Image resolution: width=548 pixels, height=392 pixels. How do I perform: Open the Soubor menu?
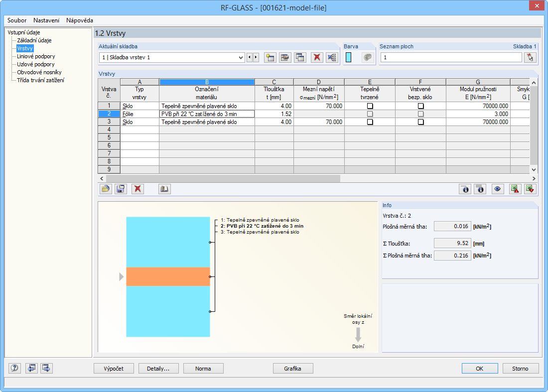[x=17, y=20]
